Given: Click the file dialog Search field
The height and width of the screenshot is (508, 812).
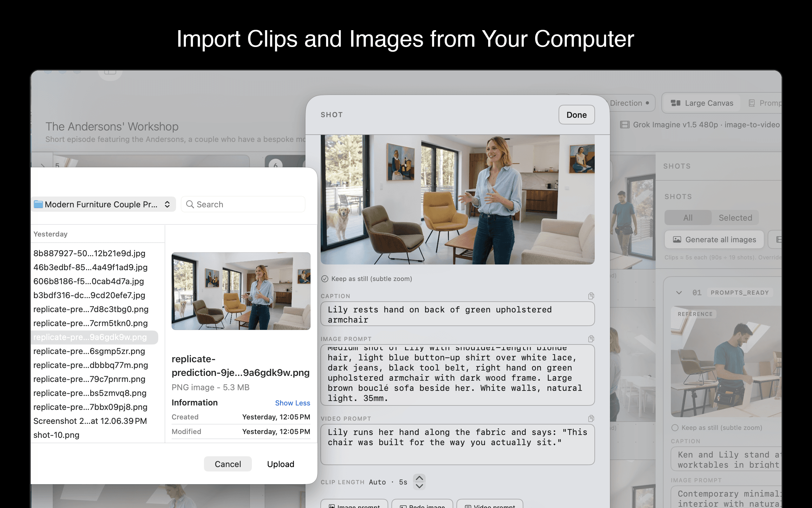Looking at the screenshot, I should click(243, 204).
